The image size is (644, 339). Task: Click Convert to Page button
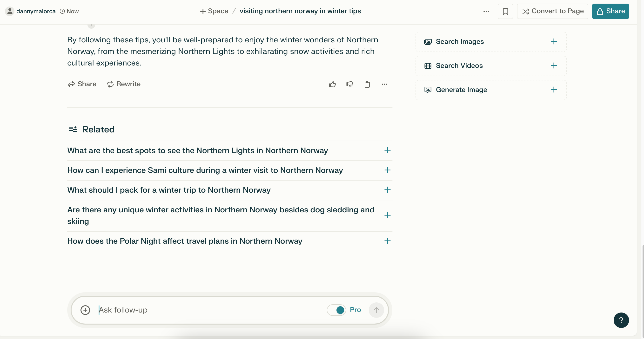click(x=552, y=11)
